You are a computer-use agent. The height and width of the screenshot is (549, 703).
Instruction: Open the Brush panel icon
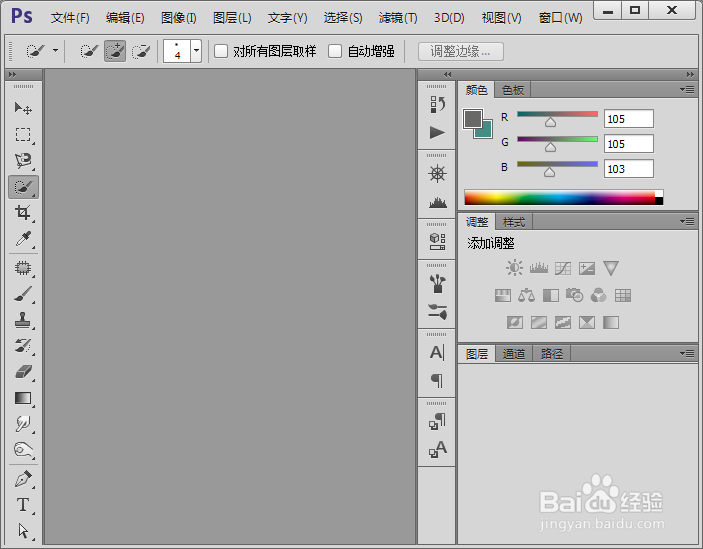(437, 284)
